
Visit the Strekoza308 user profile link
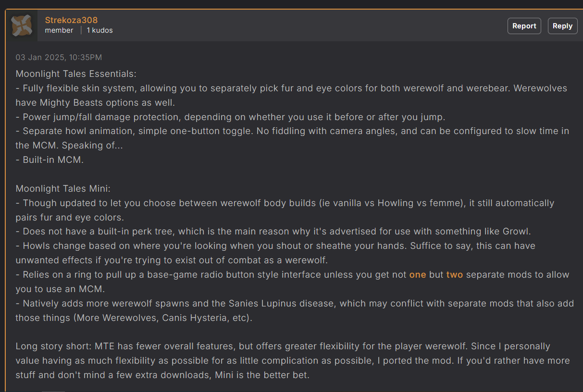pos(71,20)
